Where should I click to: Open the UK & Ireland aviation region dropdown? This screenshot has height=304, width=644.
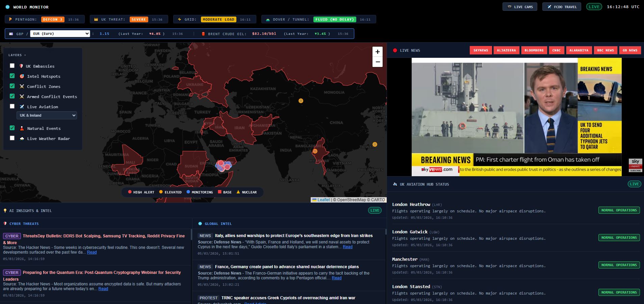pos(47,115)
